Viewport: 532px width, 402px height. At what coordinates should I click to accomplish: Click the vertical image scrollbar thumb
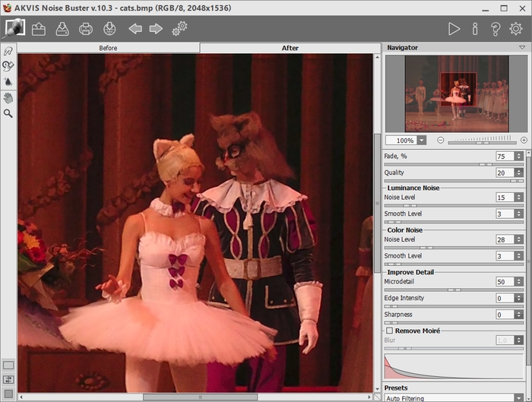[x=377, y=203]
